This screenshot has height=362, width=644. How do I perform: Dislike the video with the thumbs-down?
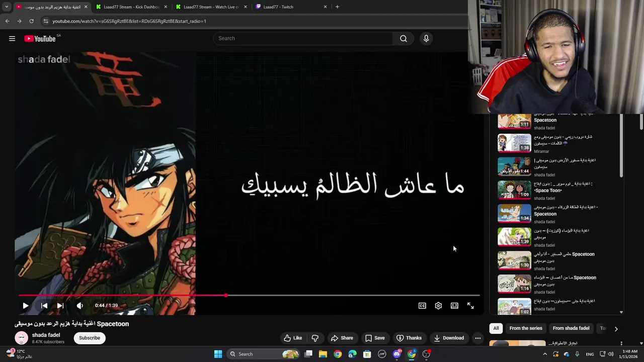pyautogui.click(x=315, y=338)
